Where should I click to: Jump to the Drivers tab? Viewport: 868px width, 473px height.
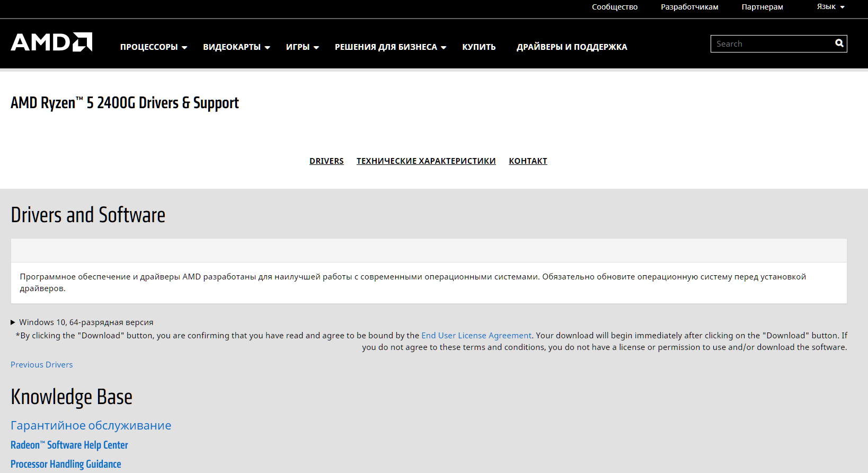coord(326,161)
